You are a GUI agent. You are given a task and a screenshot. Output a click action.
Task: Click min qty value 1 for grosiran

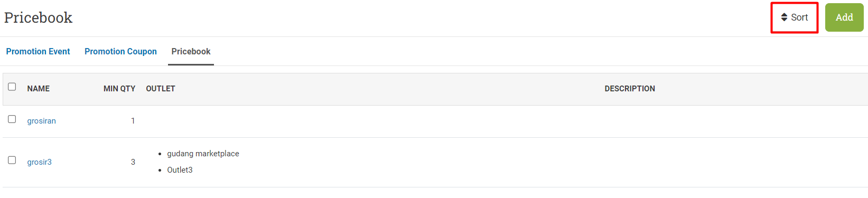tap(133, 121)
